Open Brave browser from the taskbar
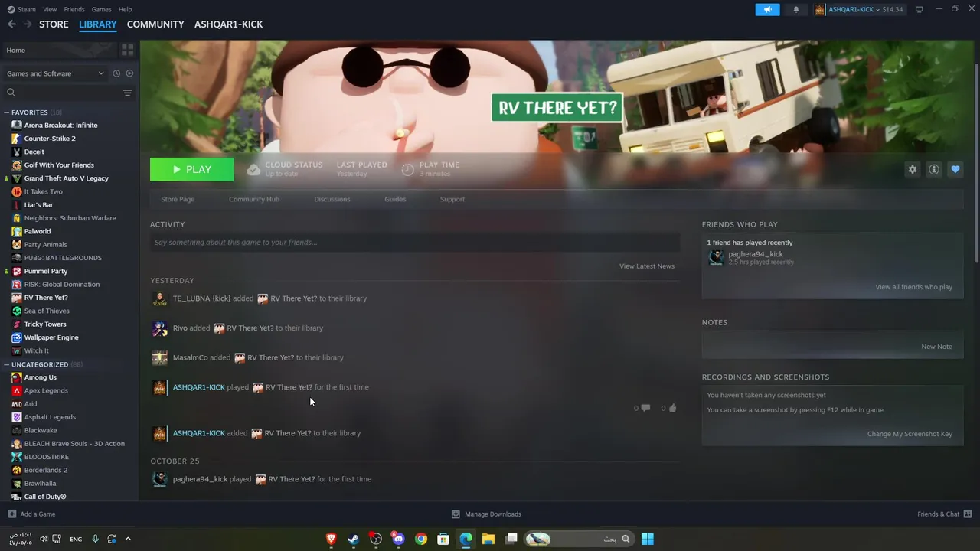 pos(331,539)
